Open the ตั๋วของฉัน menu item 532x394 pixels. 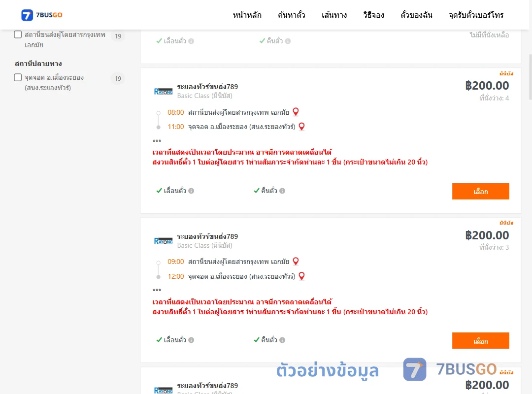coord(416,15)
